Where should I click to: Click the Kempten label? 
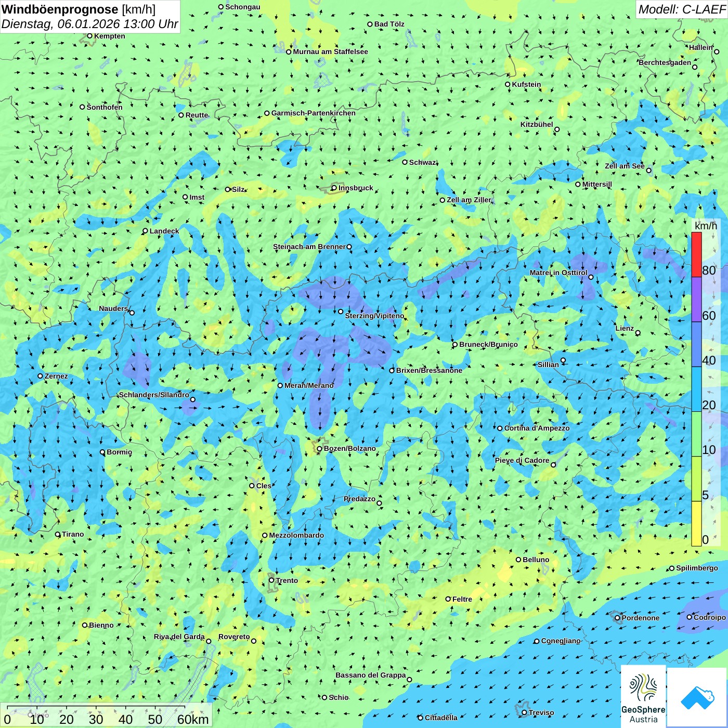(110, 36)
